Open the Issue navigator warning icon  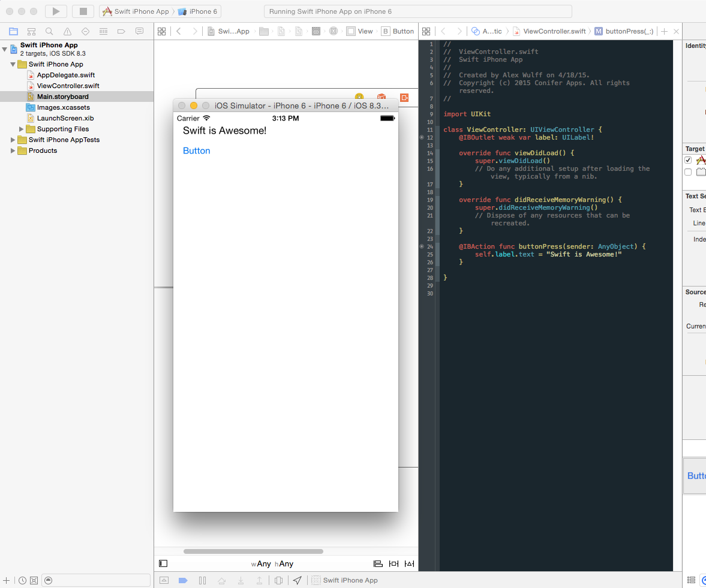[x=68, y=32]
